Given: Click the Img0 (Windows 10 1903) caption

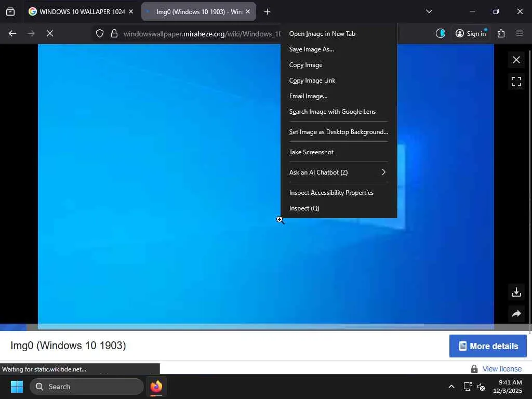Looking at the screenshot, I should 68,345.
